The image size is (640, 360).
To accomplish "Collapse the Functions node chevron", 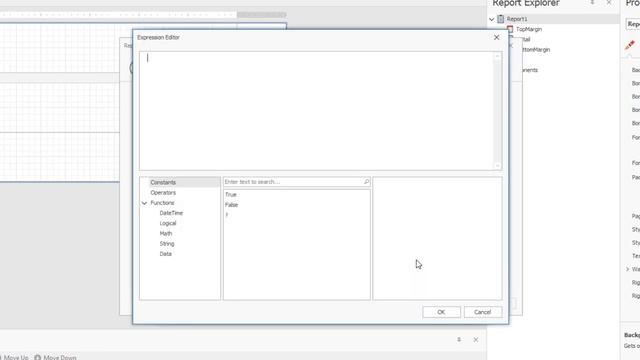I will [144, 203].
